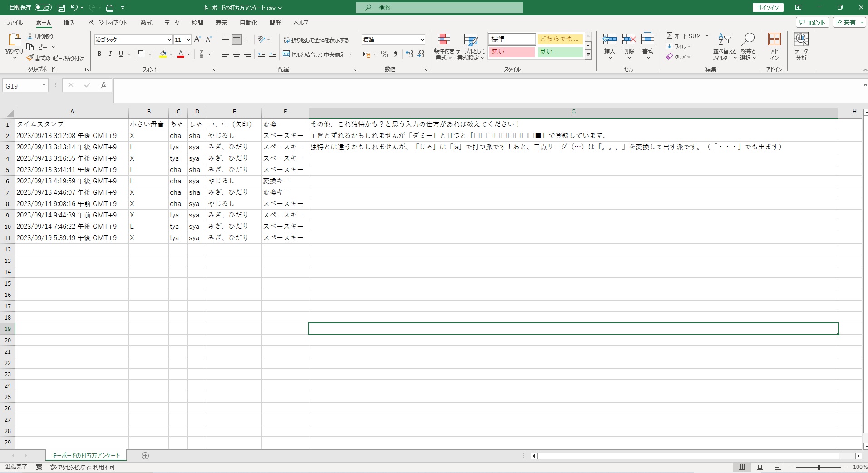
Task: Click Format Painter (書式のコピー/貼り付け)
Action: 55,58
